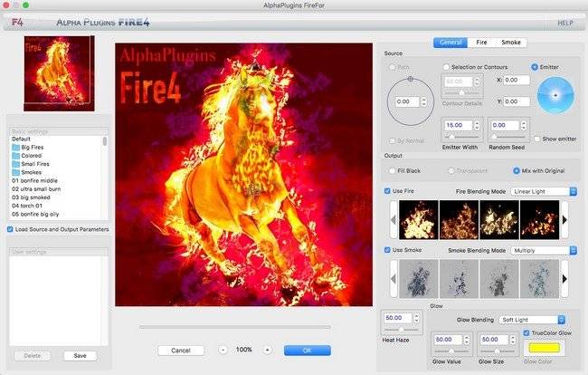Click the emitter Y coordinate field

(517, 101)
